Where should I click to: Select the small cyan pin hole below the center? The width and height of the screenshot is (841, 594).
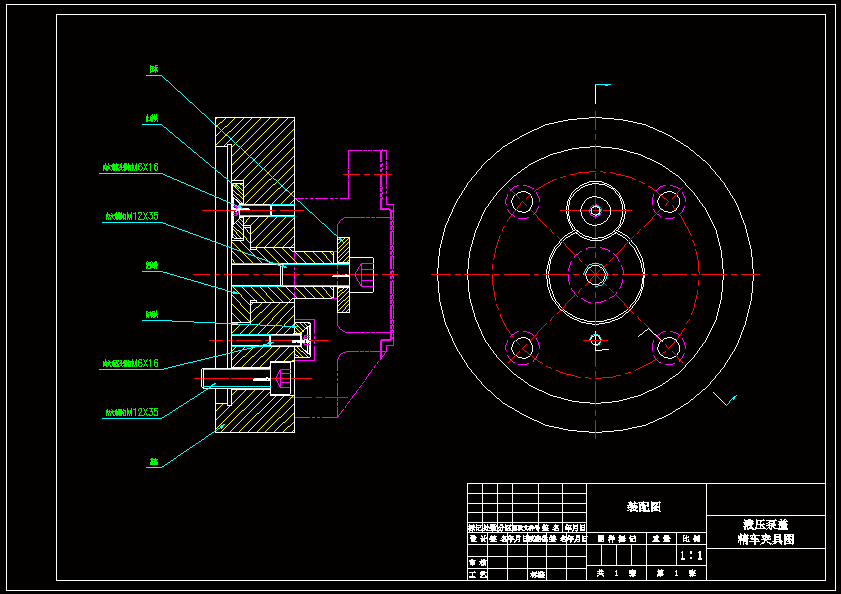point(595,340)
